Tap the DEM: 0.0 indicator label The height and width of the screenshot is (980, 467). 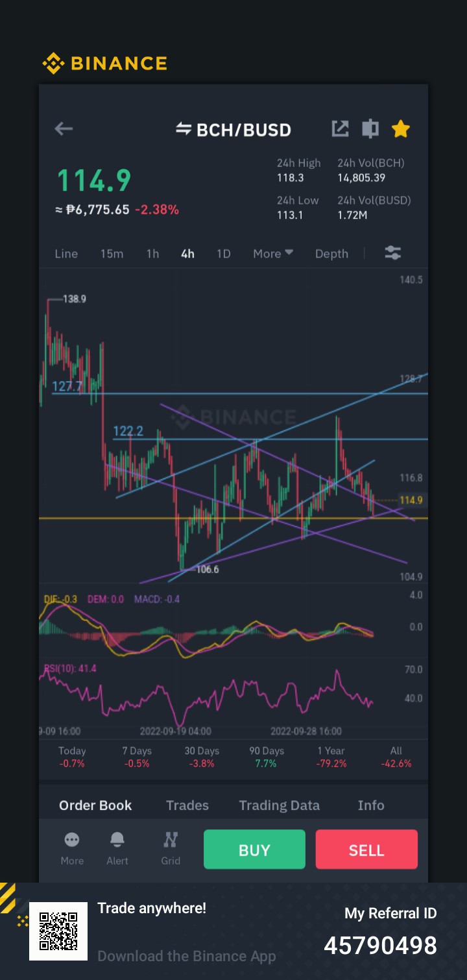pyautogui.click(x=106, y=599)
